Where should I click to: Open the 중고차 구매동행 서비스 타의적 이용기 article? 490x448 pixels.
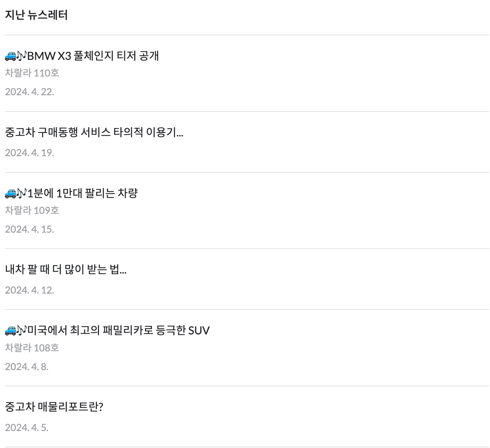(93, 133)
